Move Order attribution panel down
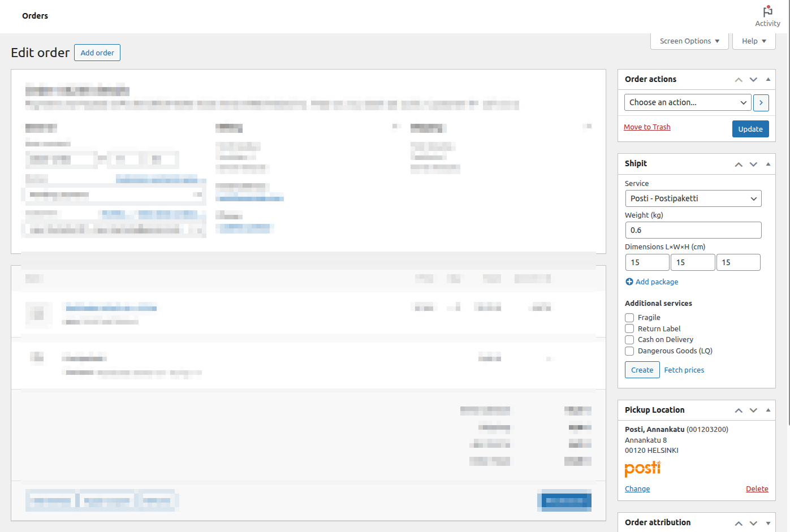This screenshot has width=790, height=532. tap(753, 523)
